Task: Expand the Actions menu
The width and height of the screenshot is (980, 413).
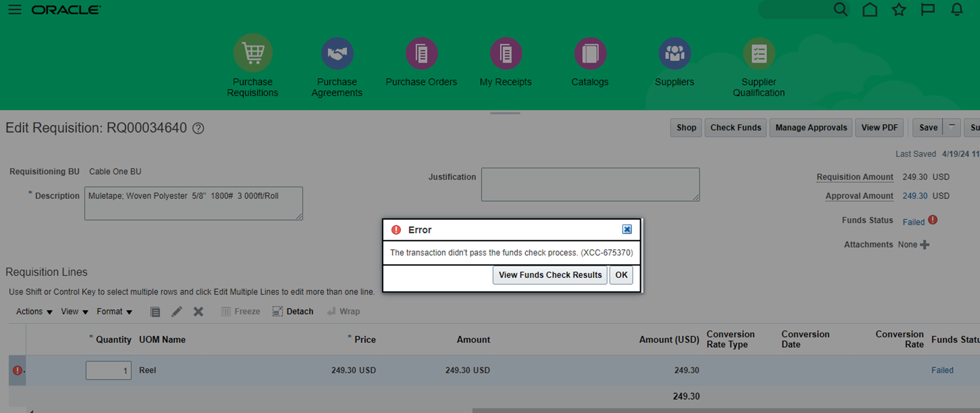Action: (x=34, y=311)
